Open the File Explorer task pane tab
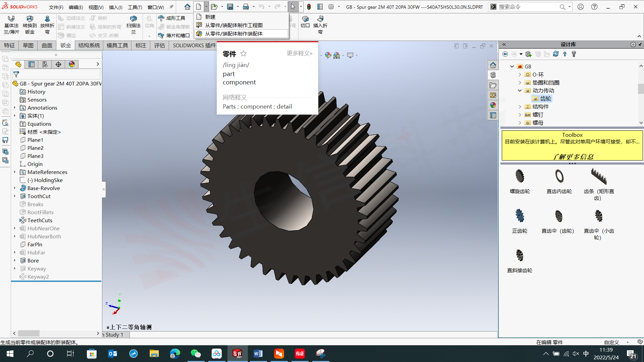 (493, 85)
